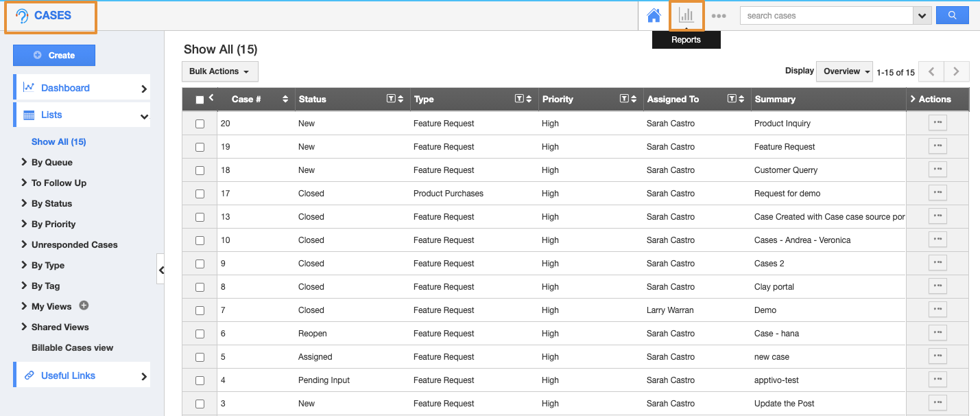Open the three-dot more options menu in header
The image size is (980, 416).
pos(718,16)
